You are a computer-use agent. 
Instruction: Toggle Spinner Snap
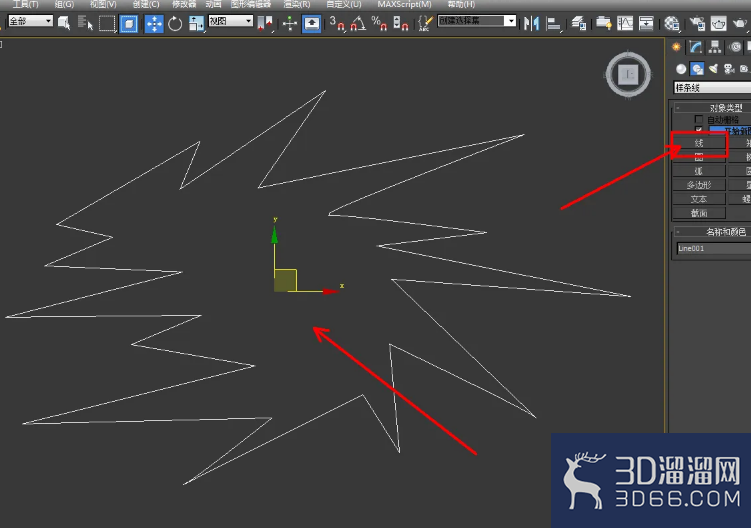400,23
